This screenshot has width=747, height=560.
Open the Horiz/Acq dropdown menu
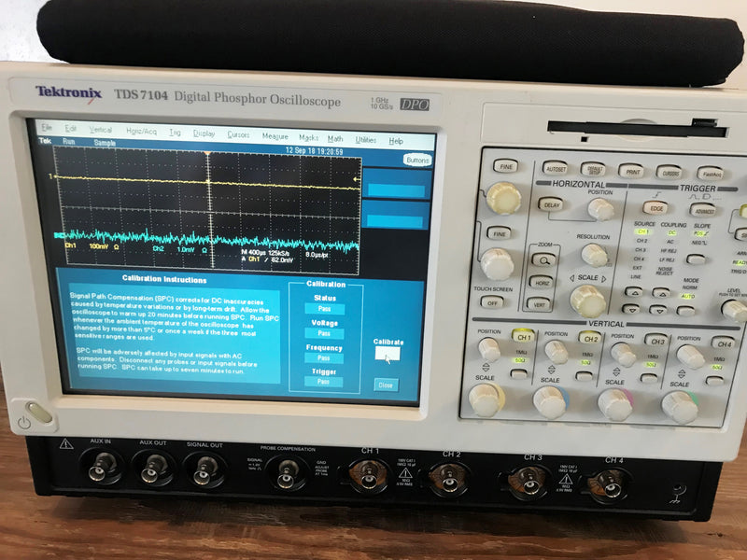(142, 130)
